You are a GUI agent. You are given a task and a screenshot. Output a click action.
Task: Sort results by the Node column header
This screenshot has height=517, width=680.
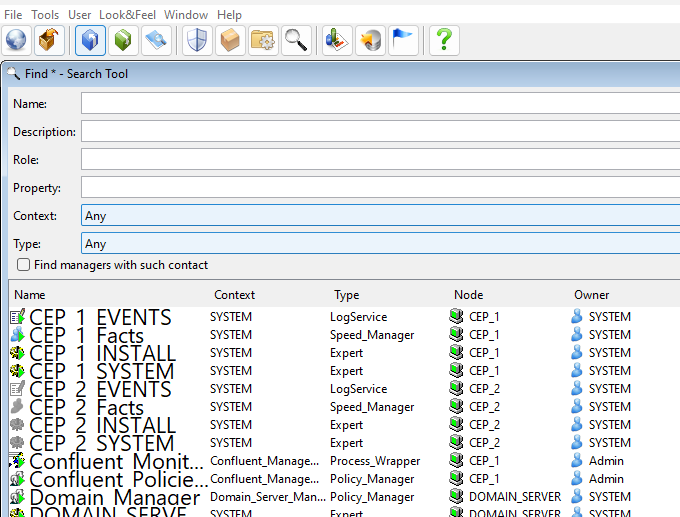tap(469, 295)
